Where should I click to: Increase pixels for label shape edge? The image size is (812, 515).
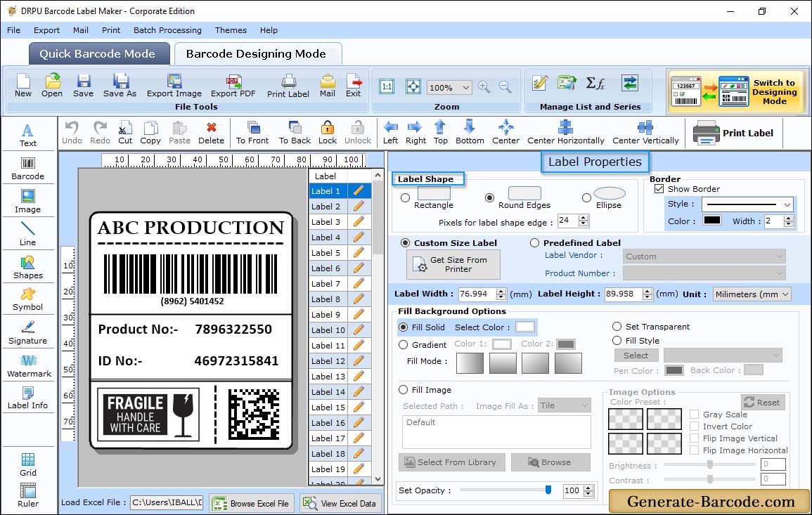pyautogui.click(x=584, y=217)
